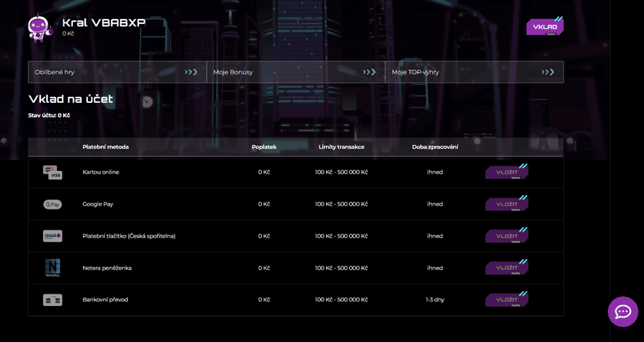
Task: Click the Limity transakce column header
Action: 341,147
